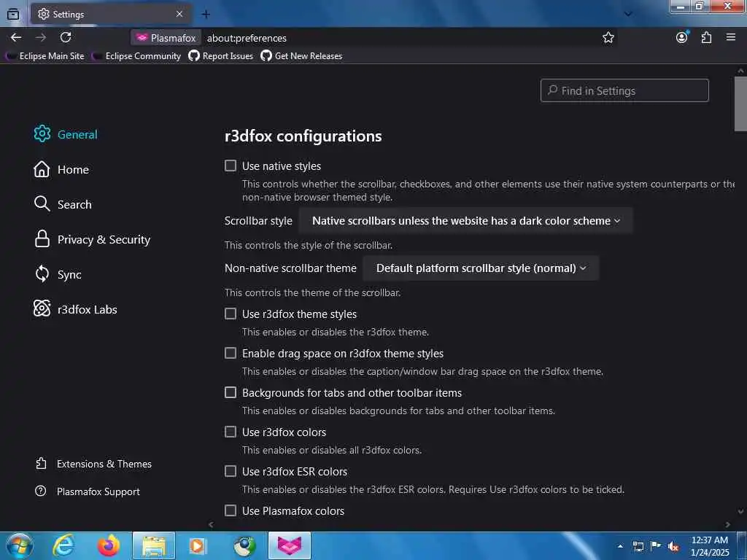Close the Settings tab

(x=179, y=14)
